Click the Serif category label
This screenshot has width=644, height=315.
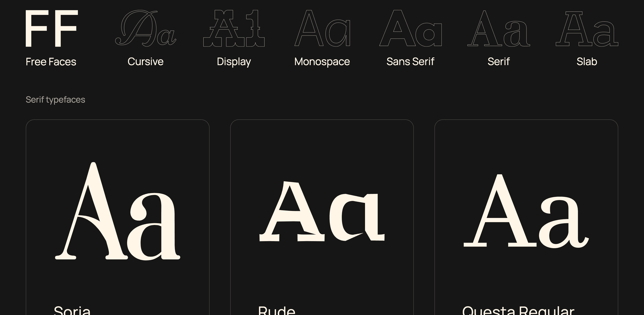499,62
